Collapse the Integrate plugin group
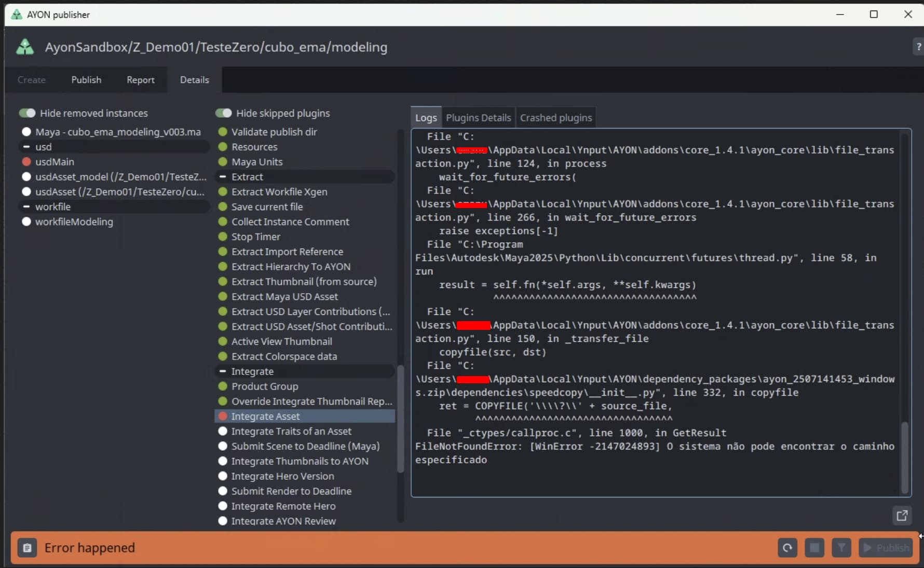This screenshot has width=924, height=568. (x=223, y=371)
